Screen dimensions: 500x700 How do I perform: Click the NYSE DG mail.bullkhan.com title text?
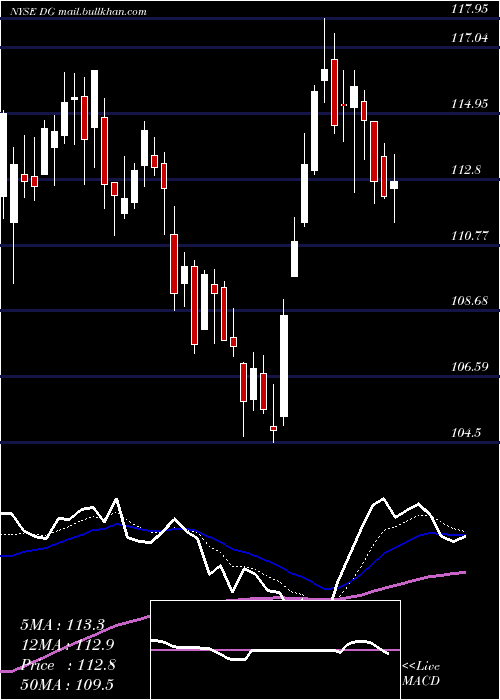78,12
